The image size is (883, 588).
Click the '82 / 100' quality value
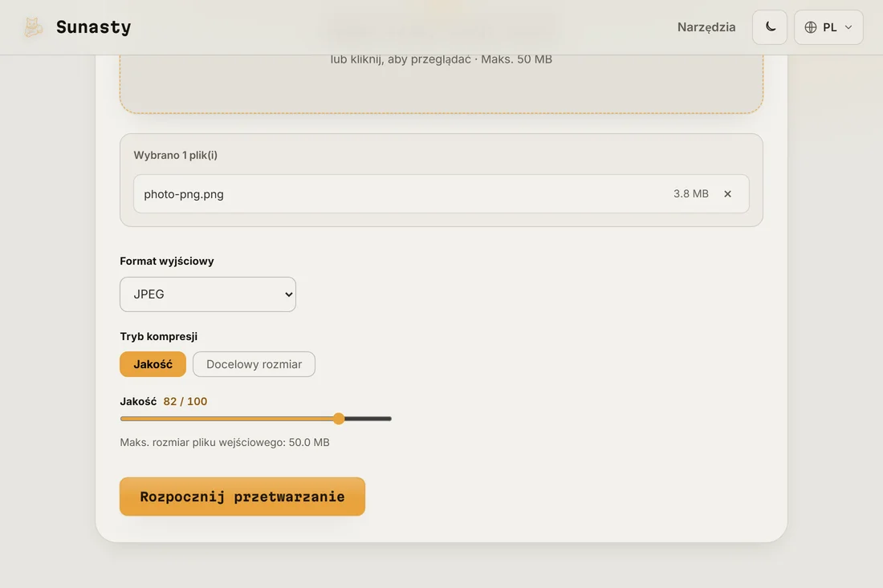[x=185, y=401]
